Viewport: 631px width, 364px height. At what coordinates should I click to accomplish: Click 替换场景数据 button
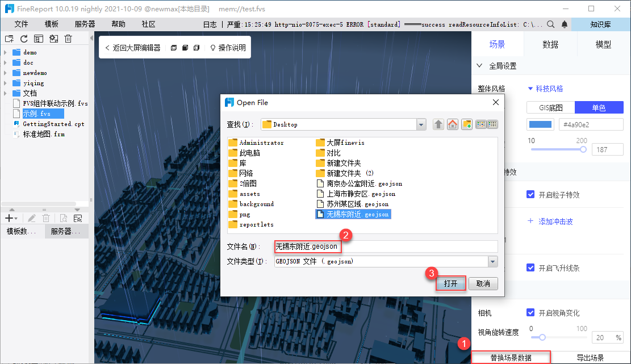pos(511,358)
